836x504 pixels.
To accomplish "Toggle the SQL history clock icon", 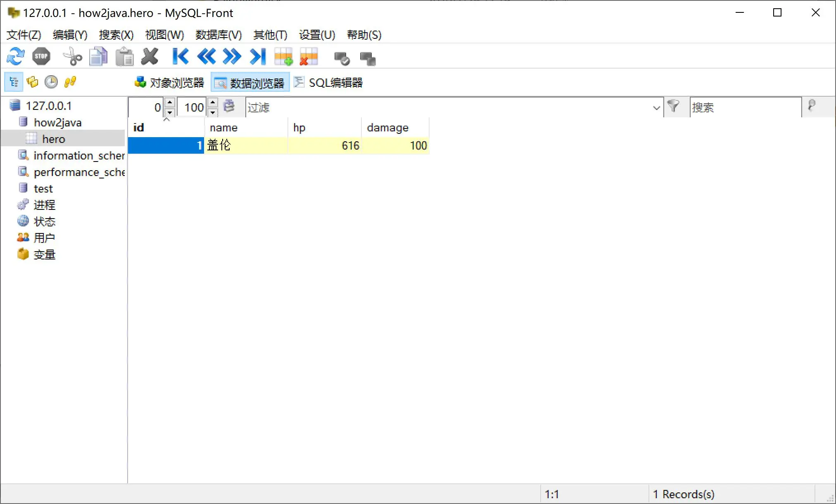I will click(x=50, y=82).
